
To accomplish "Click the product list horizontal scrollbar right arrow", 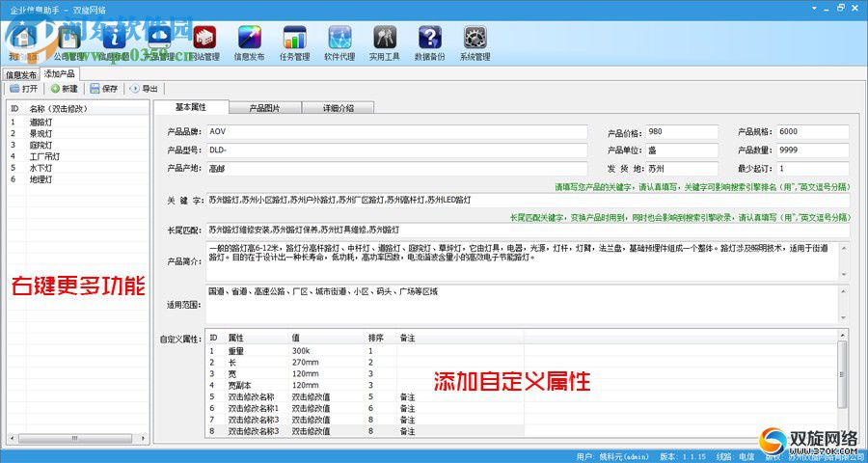I will pyautogui.click(x=144, y=438).
